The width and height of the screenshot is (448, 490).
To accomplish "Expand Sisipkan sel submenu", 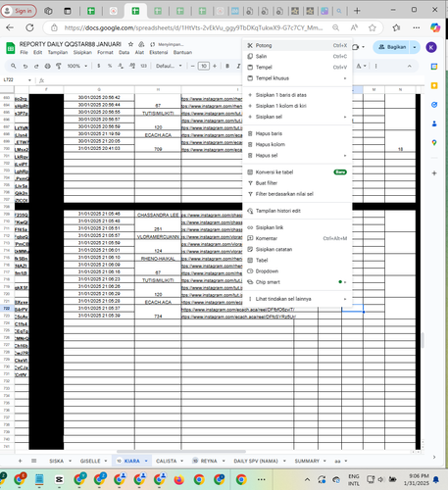I will click(x=297, y=117).
